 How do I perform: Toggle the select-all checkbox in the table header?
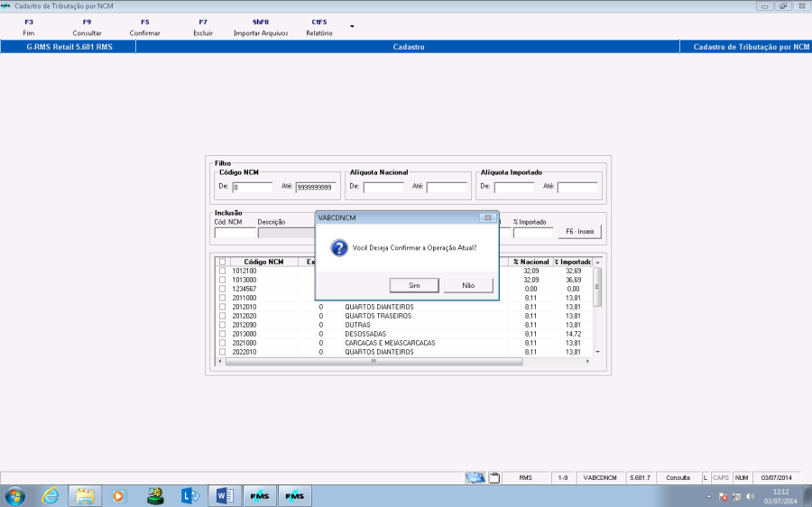pyautogui.click(x=223, y=262)
